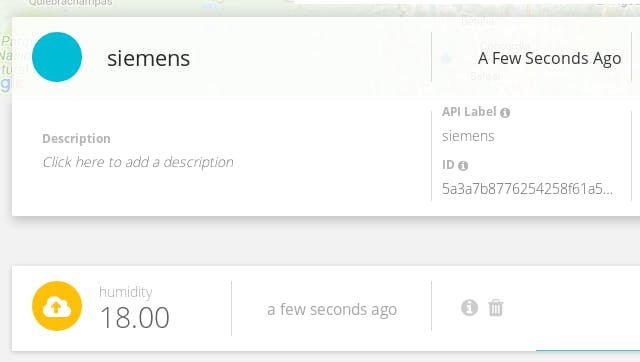Viewport: 640px width, 362px height.
Task: Click the siemens API label value
Action: 468,136
